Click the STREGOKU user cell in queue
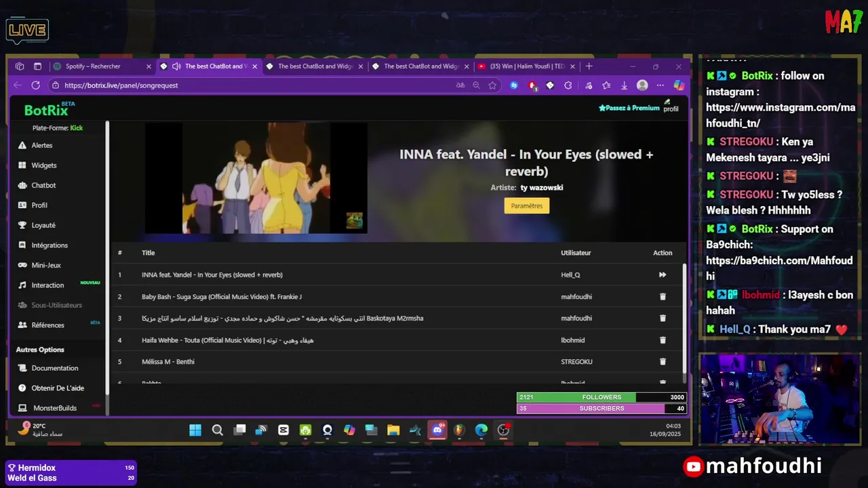The height and width of the screenshot is (488, 868). (576, 362)
